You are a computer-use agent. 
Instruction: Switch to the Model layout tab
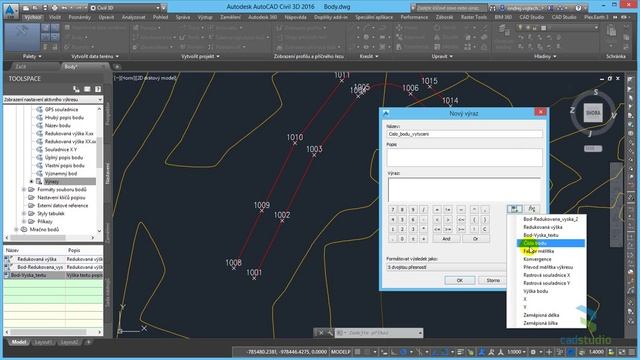point(18,342)
